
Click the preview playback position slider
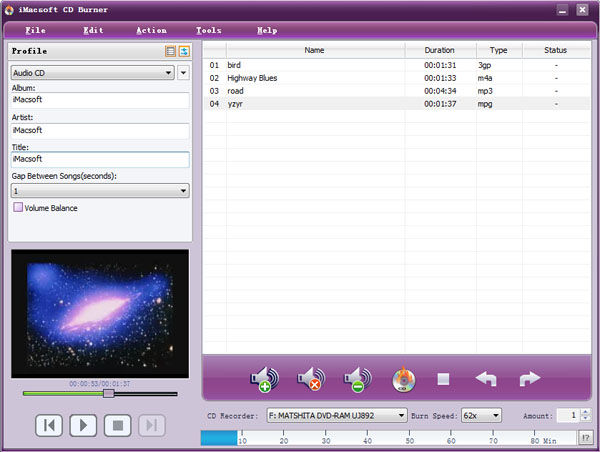coord(109,394)
